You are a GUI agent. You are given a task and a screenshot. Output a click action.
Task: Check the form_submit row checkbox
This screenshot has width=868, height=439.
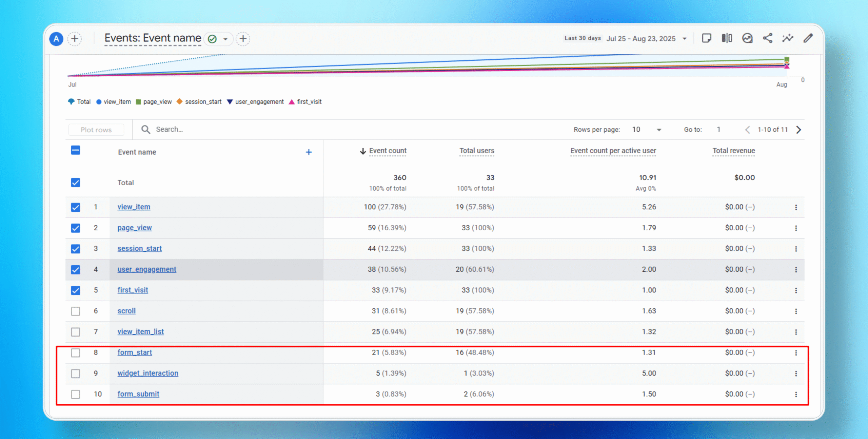coord(76,394)
